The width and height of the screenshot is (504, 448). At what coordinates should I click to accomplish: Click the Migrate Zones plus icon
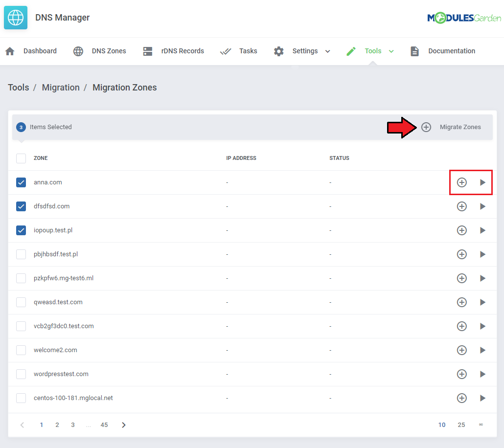click(426, 127)
